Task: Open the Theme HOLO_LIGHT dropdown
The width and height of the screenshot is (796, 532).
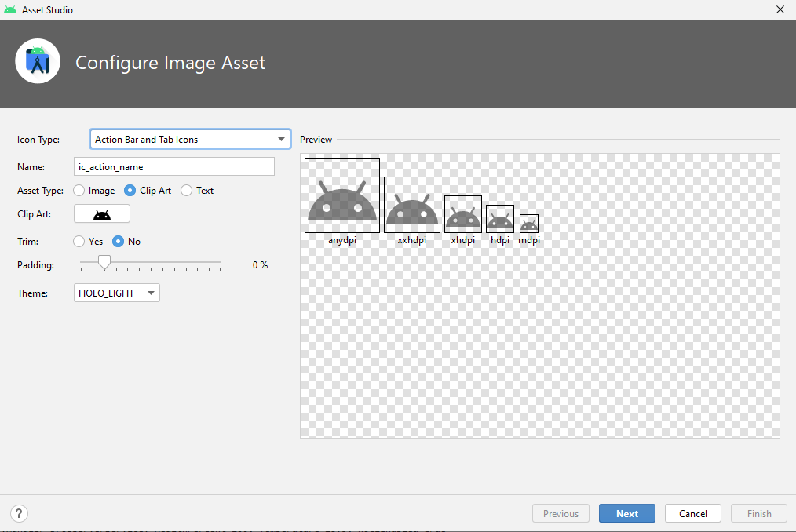Action: [117, 293]
